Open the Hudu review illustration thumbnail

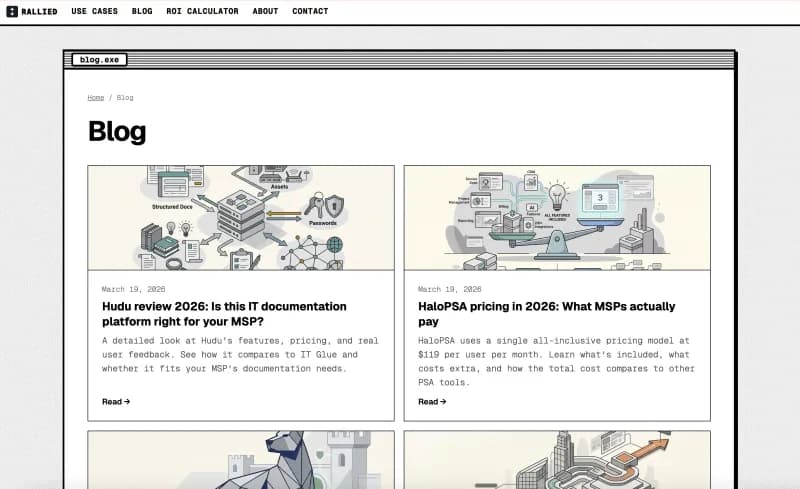point(241,217)
